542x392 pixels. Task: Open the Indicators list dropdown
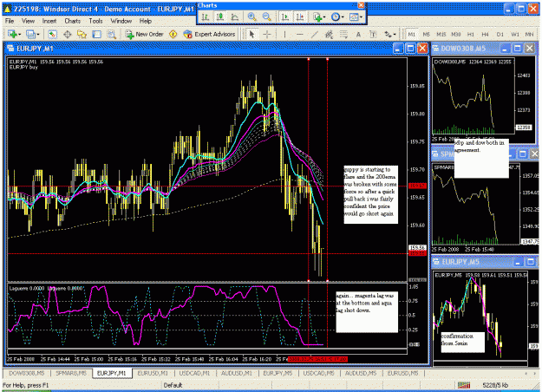pos(319,16)
